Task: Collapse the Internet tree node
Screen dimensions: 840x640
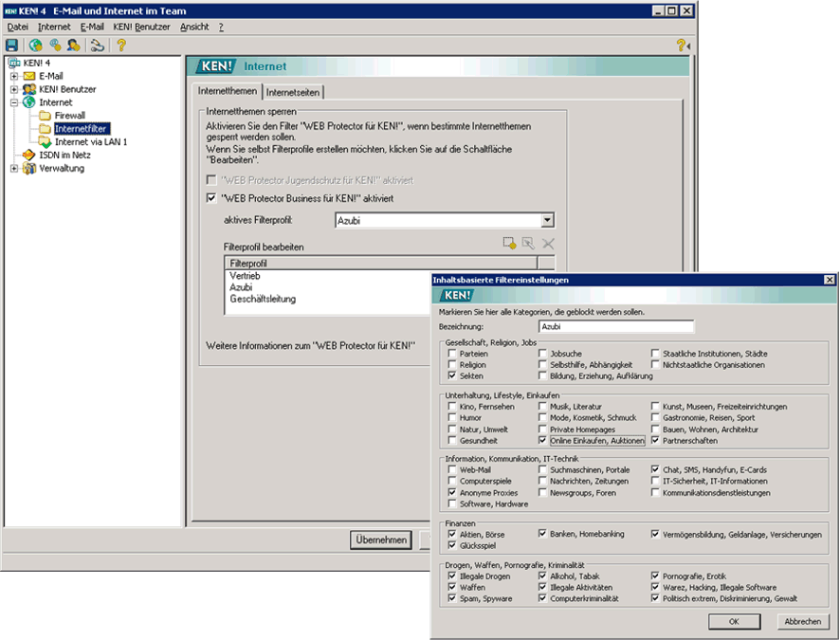Action: pyautogui.click(x=14, y=102)
